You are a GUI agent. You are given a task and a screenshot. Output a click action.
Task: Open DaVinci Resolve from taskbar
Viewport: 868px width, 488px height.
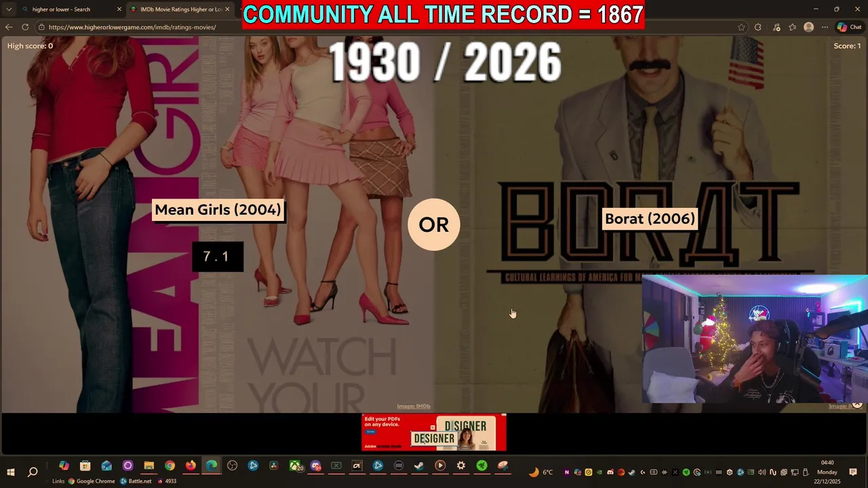click(273, 466)
